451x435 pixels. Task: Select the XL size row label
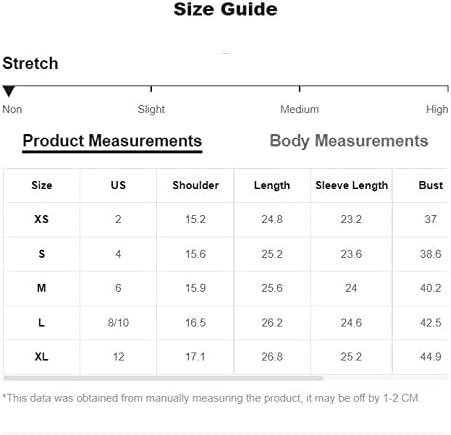click(x=41, y=357)
